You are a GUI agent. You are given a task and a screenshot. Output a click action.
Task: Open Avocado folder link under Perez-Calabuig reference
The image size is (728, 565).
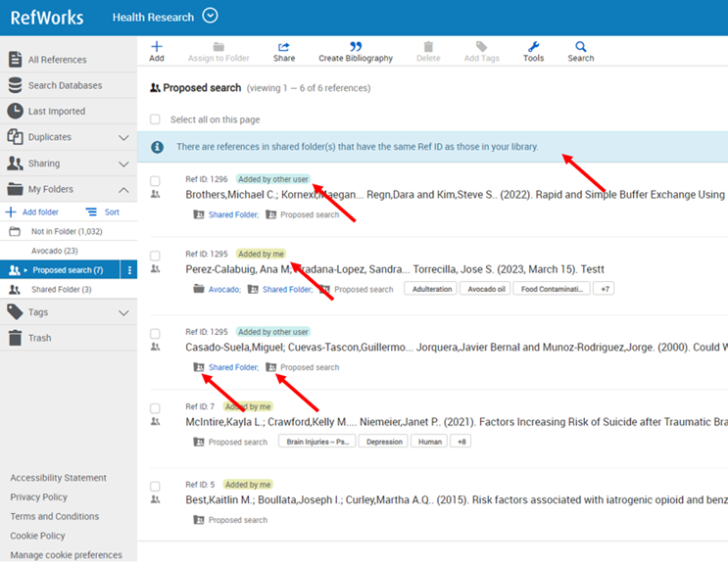(x=224, y=290)
